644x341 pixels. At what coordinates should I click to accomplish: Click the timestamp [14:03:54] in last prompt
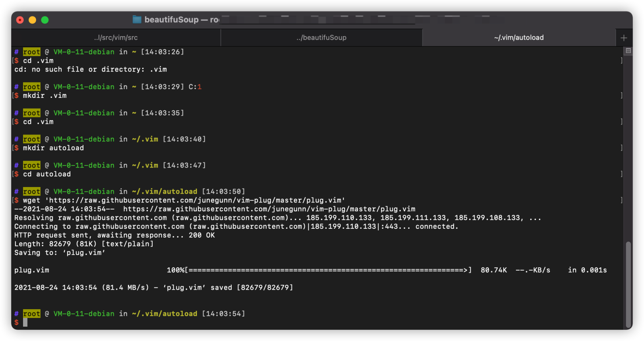pyautogui.click(x=223, y=314)
